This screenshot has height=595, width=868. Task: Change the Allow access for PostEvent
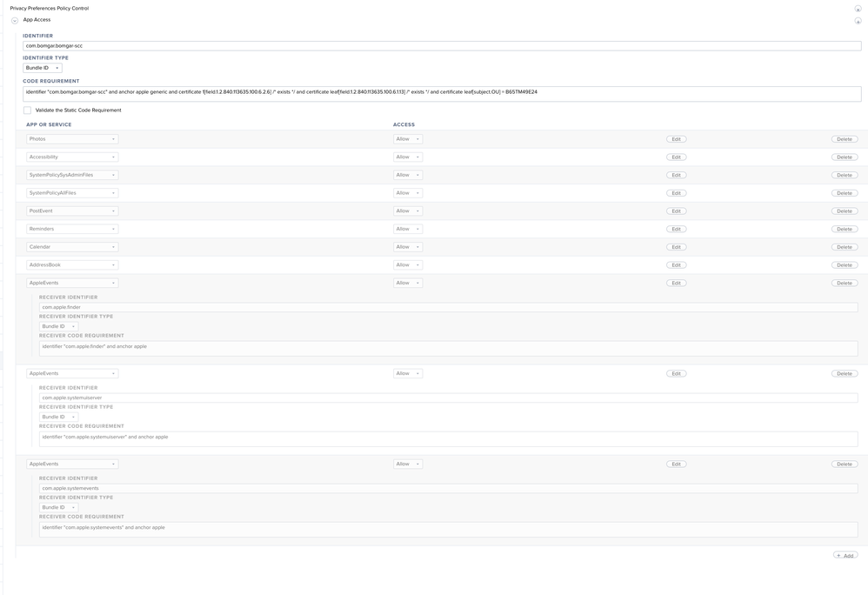[408, 211]
